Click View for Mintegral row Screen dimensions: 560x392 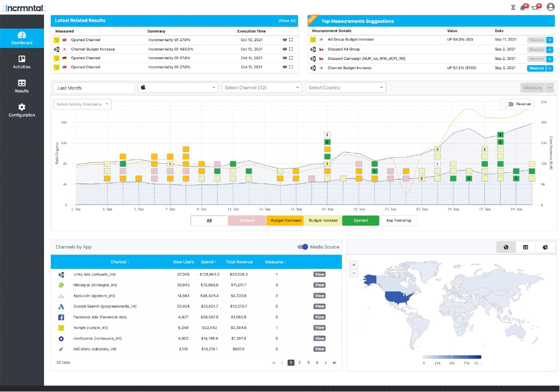(x=319, y=285)
